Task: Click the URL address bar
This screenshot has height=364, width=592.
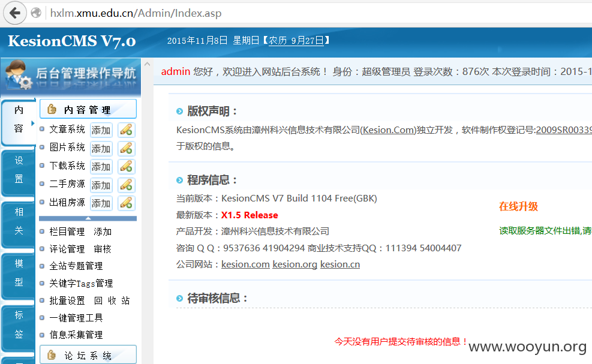Action: click(x=317, y=13)
